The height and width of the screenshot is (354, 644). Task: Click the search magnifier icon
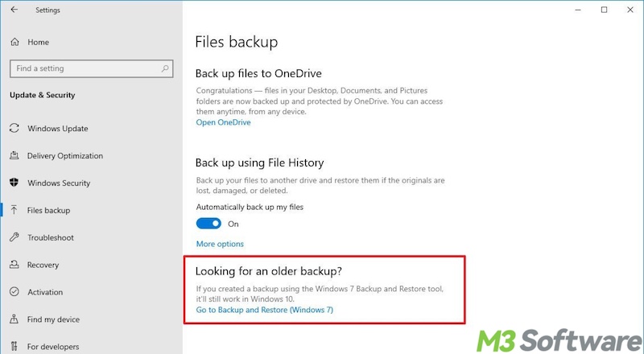[x=162, y=68]
